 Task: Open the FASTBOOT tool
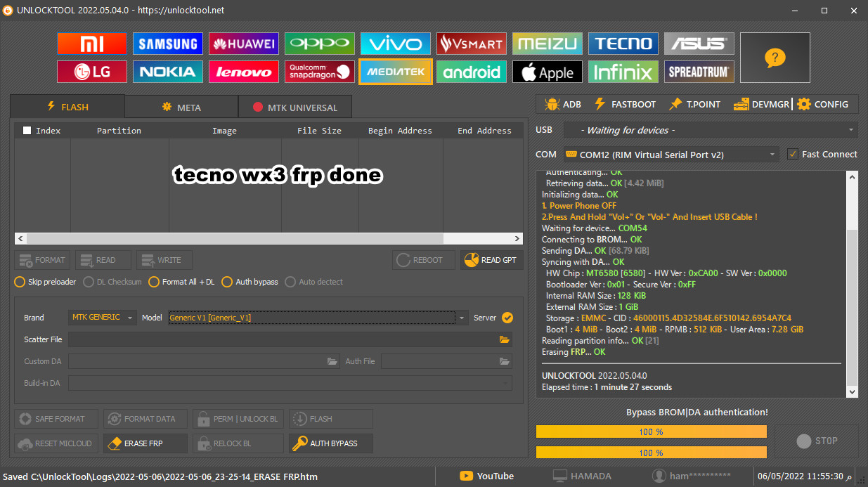point(625,104)
